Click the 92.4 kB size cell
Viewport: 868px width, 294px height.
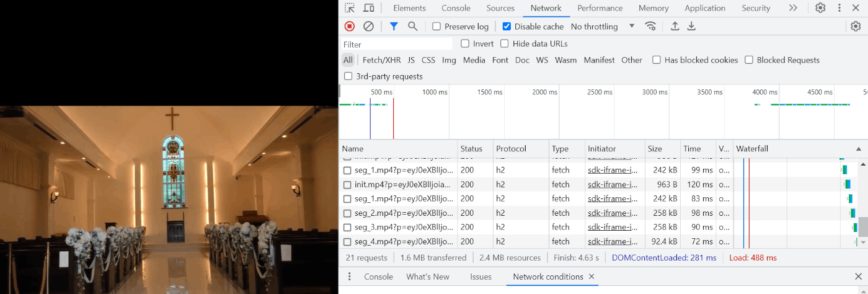coord(663,241)
